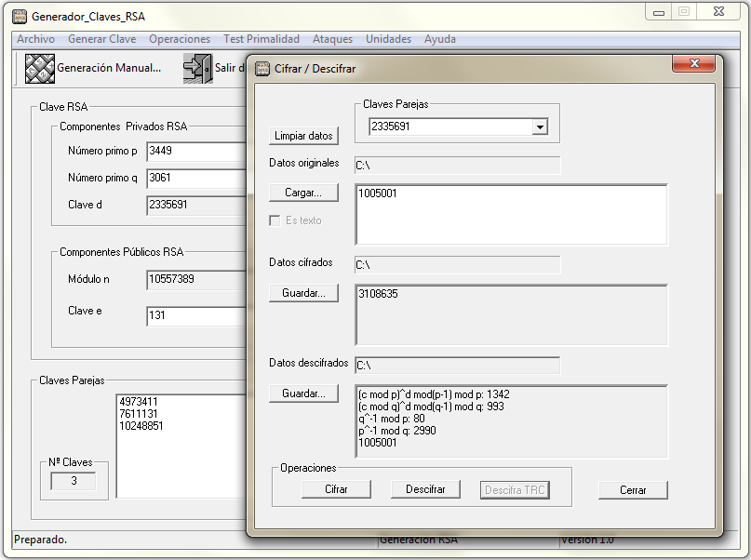Click the Limpiar datos button
751x560 pixels.
303,136
